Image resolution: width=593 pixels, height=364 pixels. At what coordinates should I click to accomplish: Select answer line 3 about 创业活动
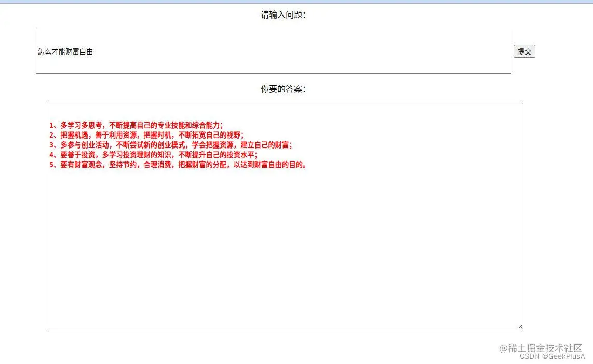(x=171, y=145)
